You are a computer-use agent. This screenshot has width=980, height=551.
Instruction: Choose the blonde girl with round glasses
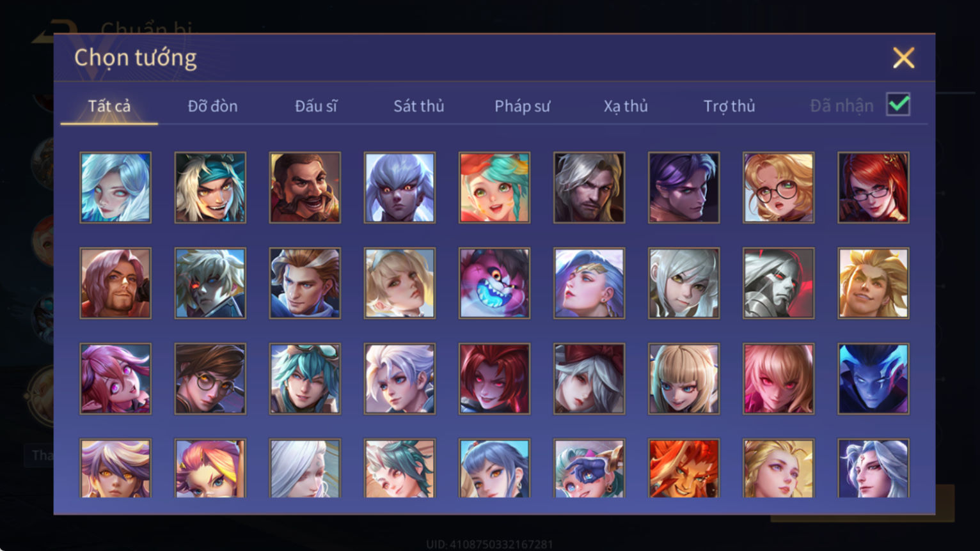coord(778,187)
